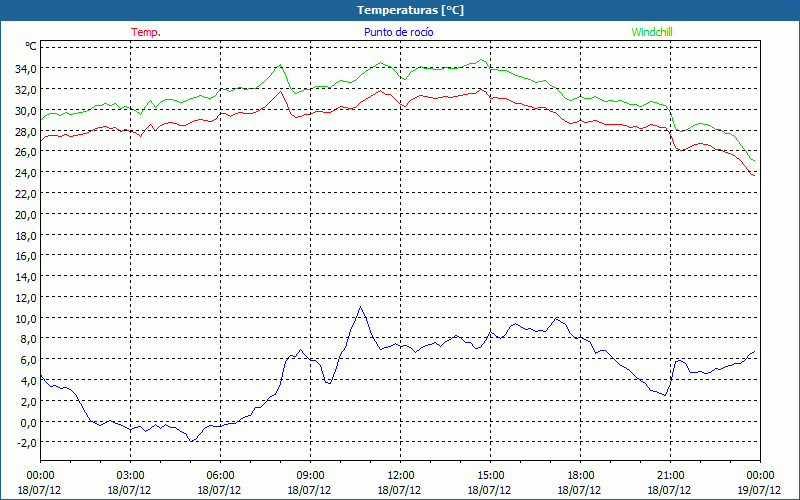Viewport: 800px width, 500px height.
Task: Click the 4,0 y-axis value
Action: click(x=28, y=381)
